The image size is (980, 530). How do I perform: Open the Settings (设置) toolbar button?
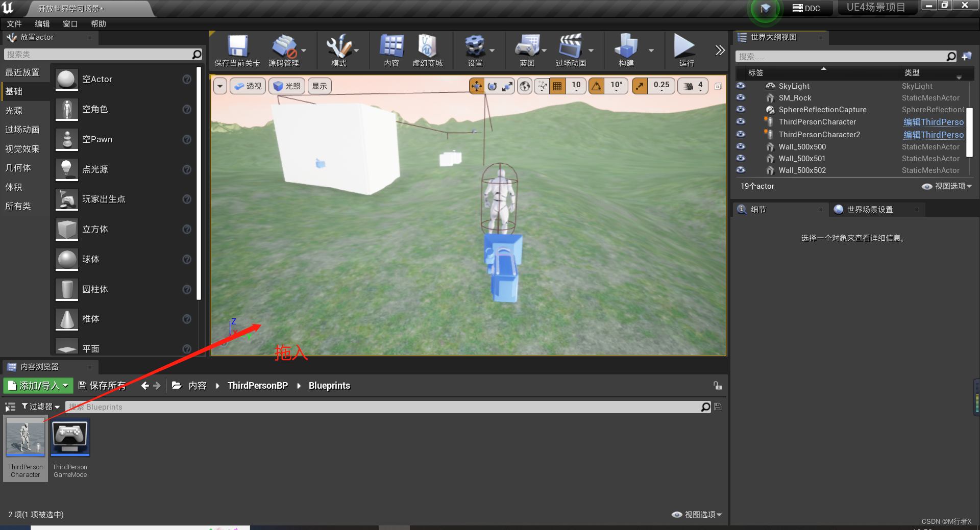coord(475,51)
